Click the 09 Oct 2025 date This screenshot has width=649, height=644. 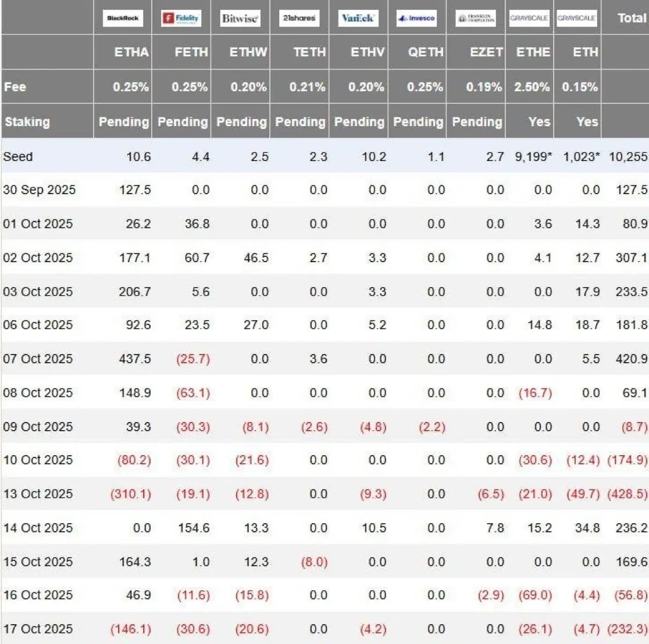(x=38, y=427)
